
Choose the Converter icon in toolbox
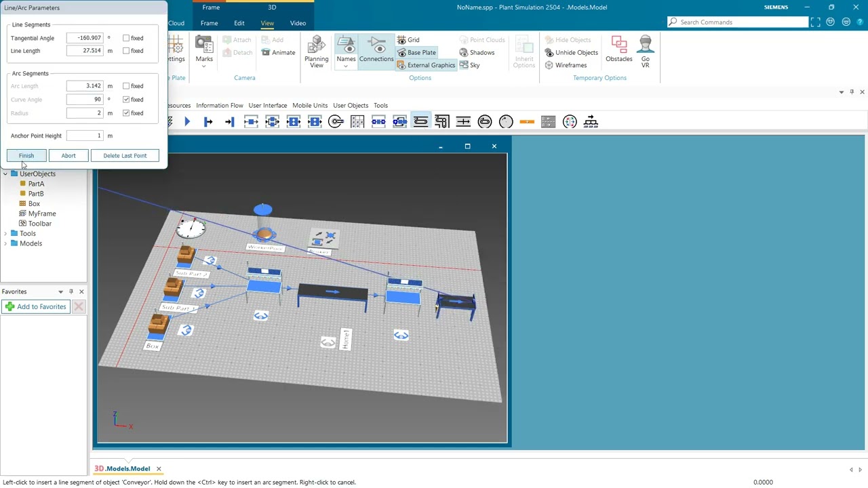coord(463,121)
